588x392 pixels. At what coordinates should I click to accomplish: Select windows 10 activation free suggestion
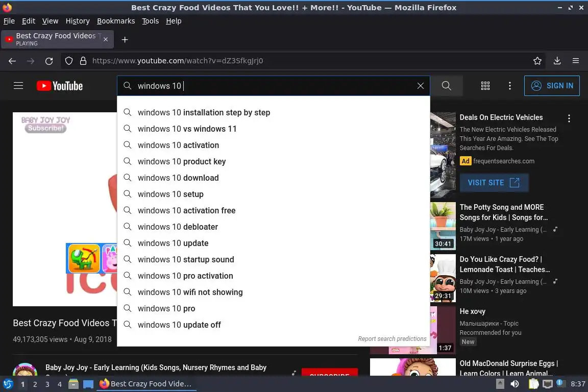coord(274,210)
